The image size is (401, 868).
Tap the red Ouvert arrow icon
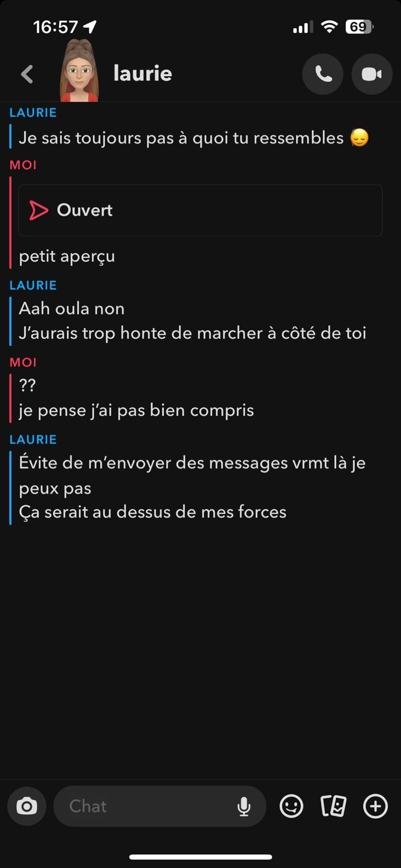click(x=38, y=210)
